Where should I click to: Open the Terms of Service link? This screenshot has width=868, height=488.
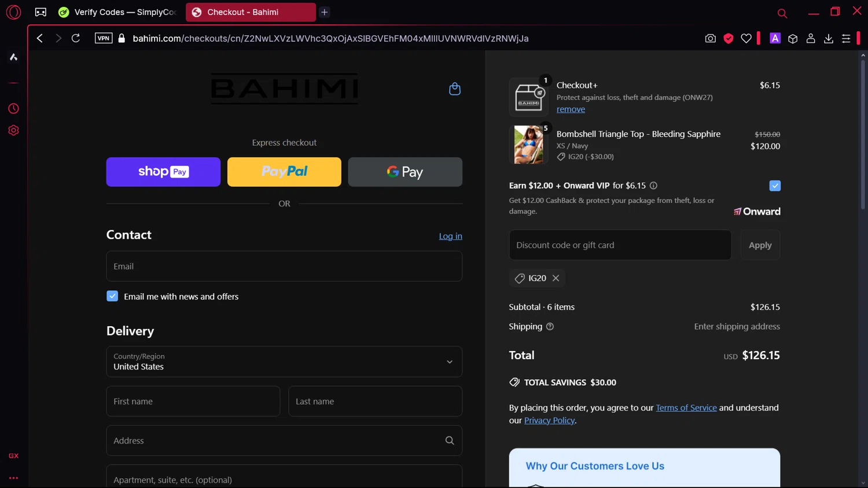(686, 408)
